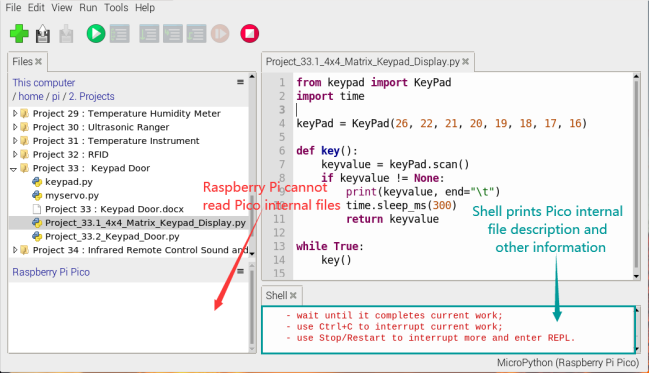Click the Resume debugging icon
Viewport: 650px width, 373px height.
pyautogui.click(x=220, y=34)
